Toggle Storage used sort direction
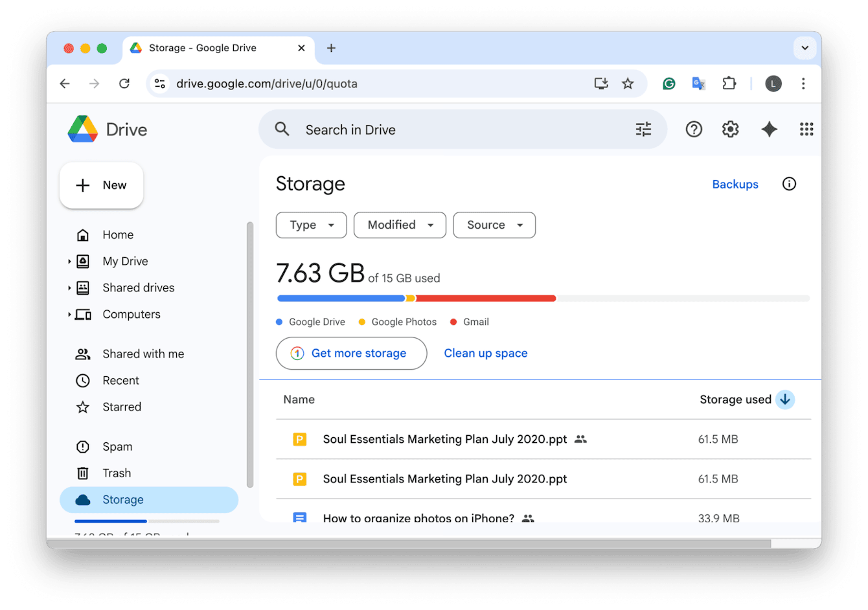Screen dimensions: 868x610 785,400
